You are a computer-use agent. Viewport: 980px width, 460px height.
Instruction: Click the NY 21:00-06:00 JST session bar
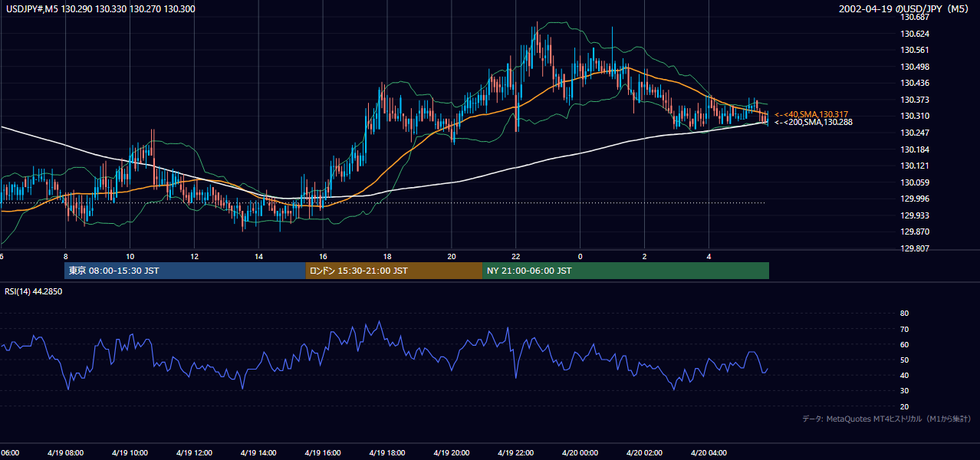tap(626, 271)
